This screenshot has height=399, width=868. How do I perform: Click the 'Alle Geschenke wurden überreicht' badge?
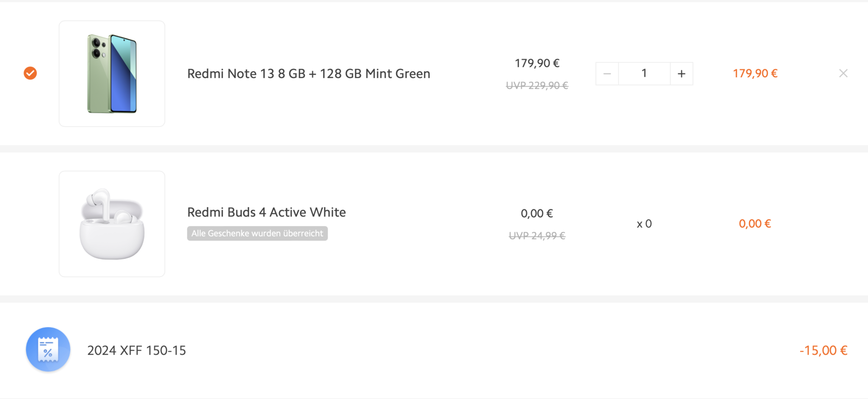pyautogui.click(x=257, y=234)
